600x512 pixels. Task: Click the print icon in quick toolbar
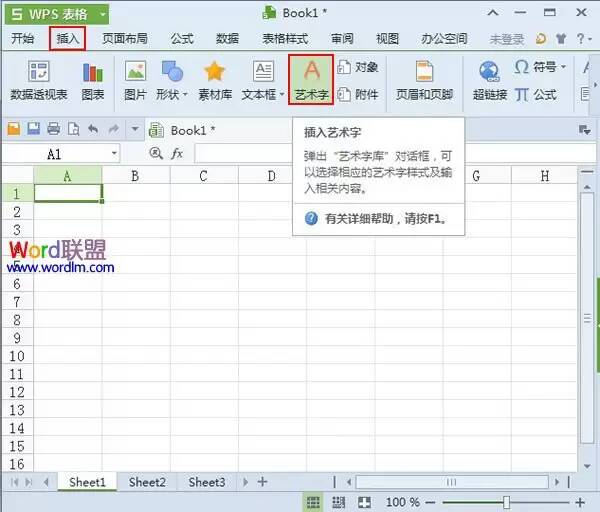click(54, 129)
